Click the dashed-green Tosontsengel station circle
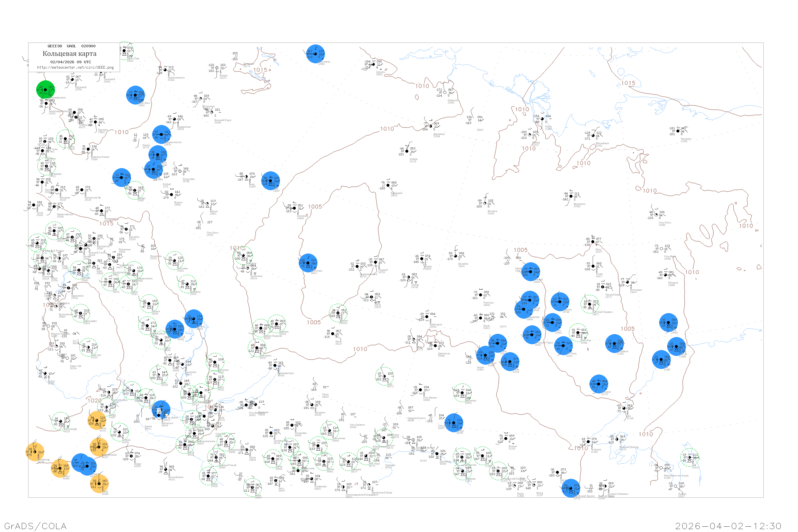Image resolution: width=798 pixels, height=532 pixels. coord(60,421)
